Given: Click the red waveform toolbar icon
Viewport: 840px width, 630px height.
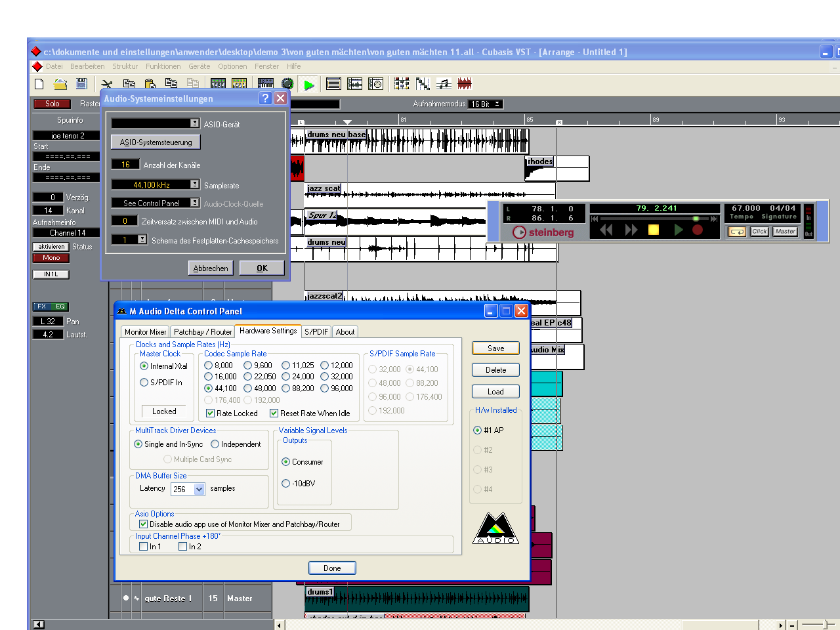Looking at the screenshot, I should (x=465, y=84).
